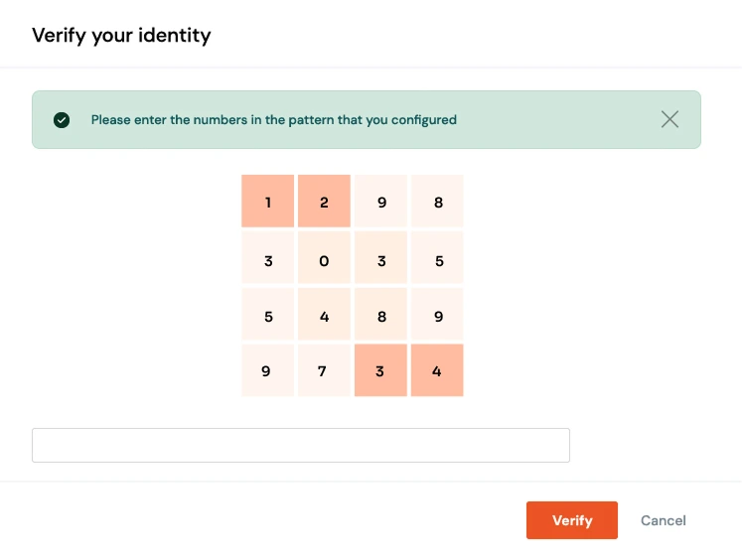Pick the highlighted 3 in the bottom row
Screen dimensions: 742x560
coord(380,371)
